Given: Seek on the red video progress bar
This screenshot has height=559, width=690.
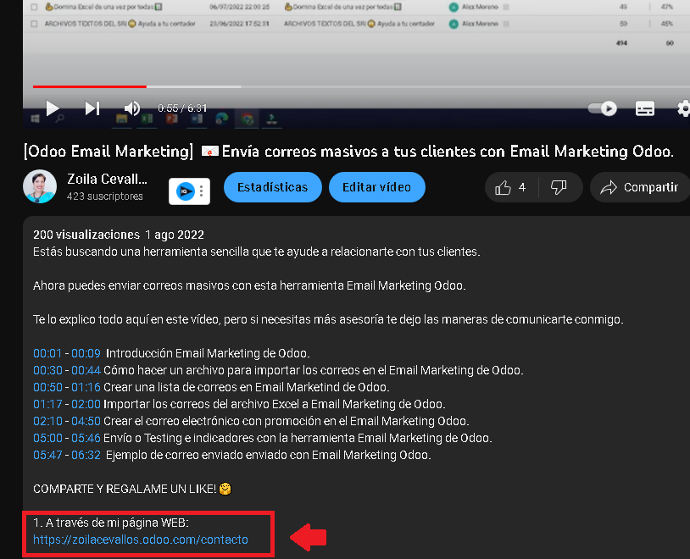Looking at the screenshot, I should tap(89, 87).
